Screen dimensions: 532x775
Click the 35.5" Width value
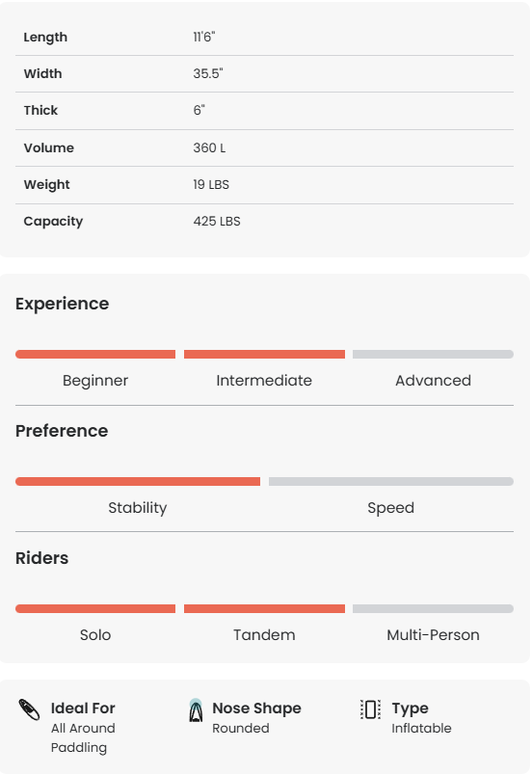(x=208, y=73)
